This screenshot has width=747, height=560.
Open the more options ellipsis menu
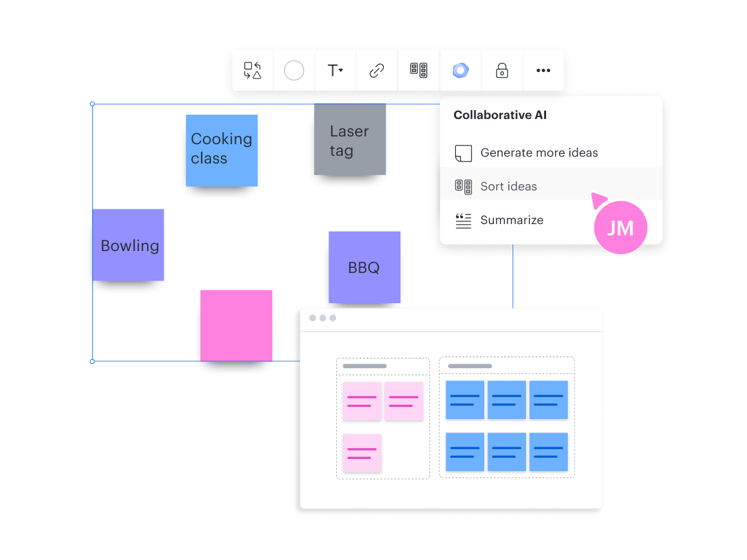coord(544,71)
